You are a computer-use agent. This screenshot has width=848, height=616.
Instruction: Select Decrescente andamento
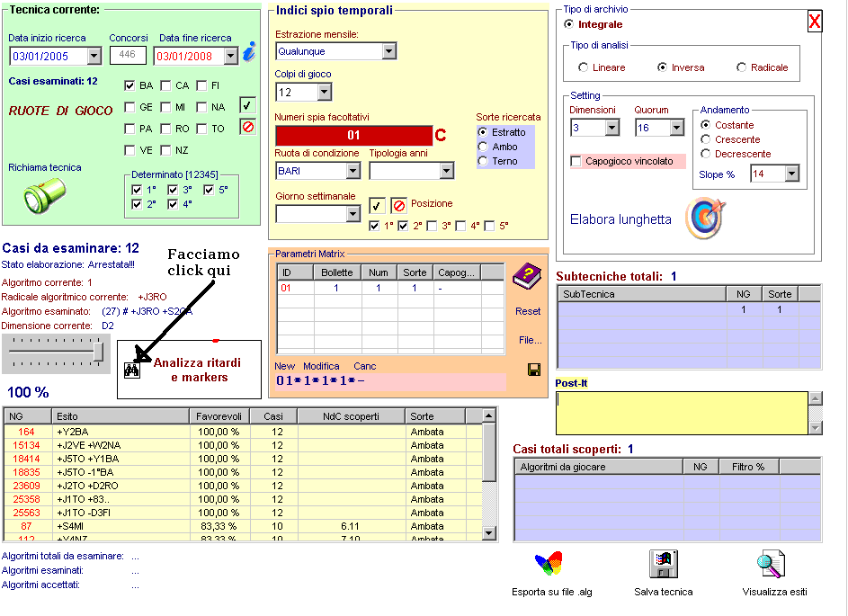coord(705,154)
